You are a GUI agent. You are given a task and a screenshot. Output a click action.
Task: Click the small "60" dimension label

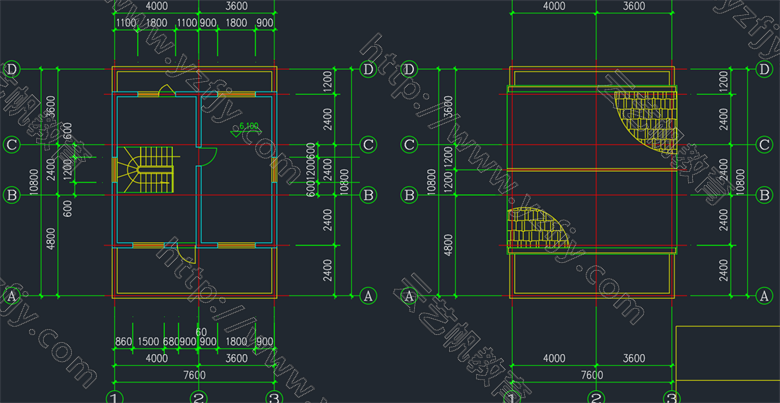tap(201, 332)
